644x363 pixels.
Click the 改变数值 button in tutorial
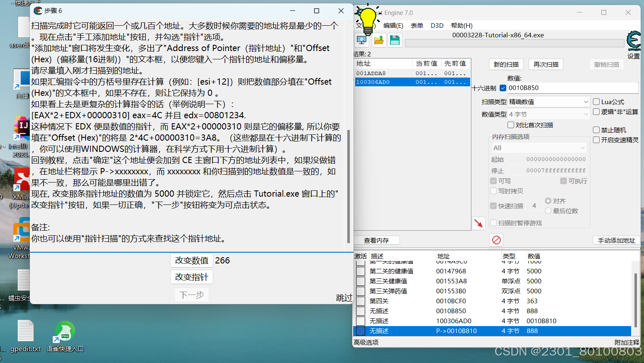192,261
